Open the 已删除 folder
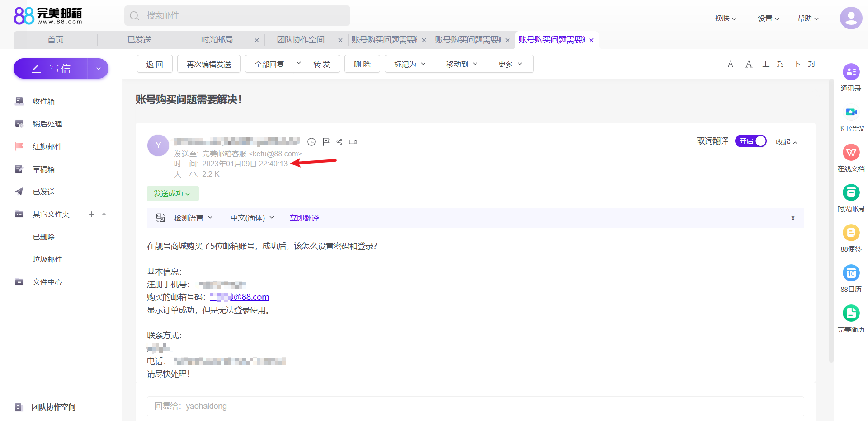 click(44, 237)
